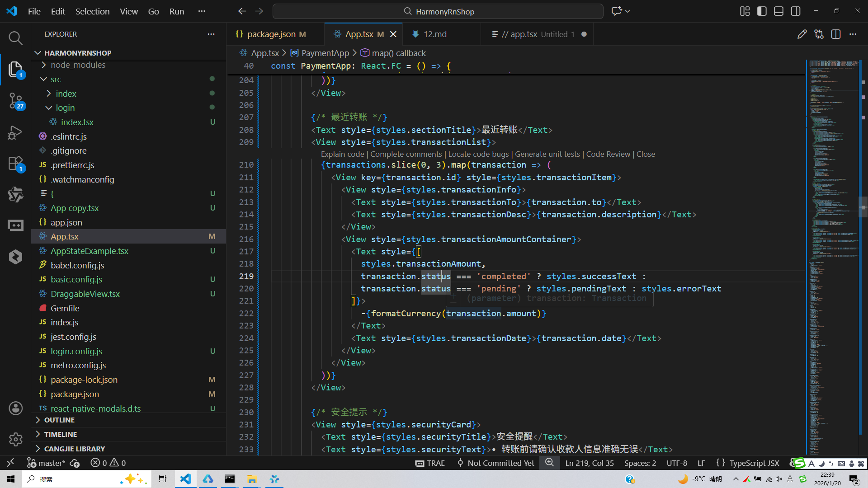Click the HarmonyRnShop command center search box
Screen dimensions: 868x488
(438, 11)
